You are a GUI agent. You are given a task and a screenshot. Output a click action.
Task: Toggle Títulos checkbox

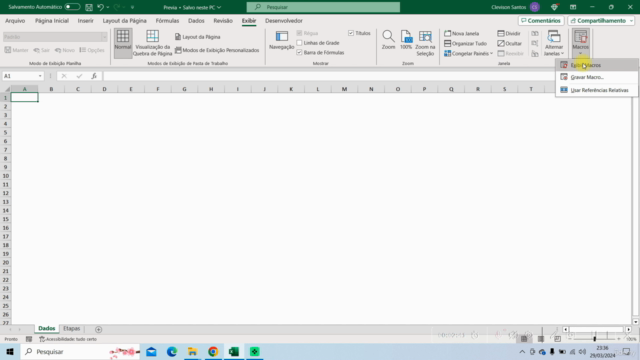351,33
